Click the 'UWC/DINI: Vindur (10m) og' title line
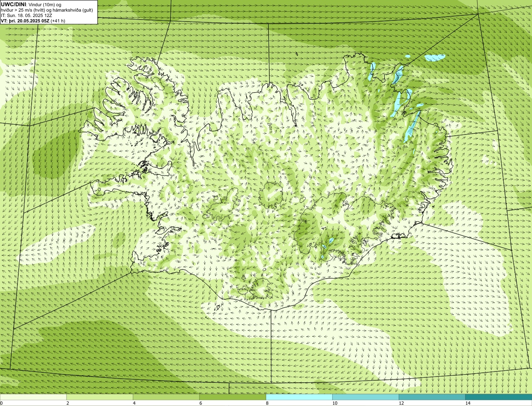The height and width of the screenshot is (406, 532). point(31,4)
